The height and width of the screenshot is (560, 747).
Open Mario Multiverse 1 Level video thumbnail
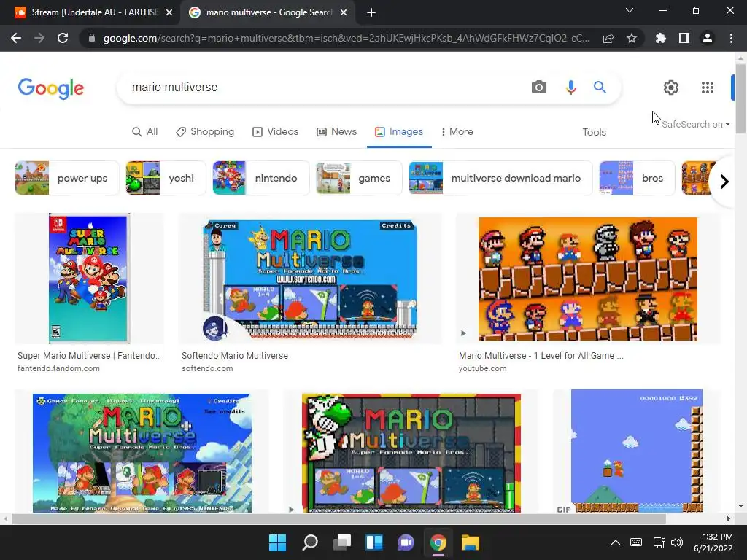coord(588,279)
